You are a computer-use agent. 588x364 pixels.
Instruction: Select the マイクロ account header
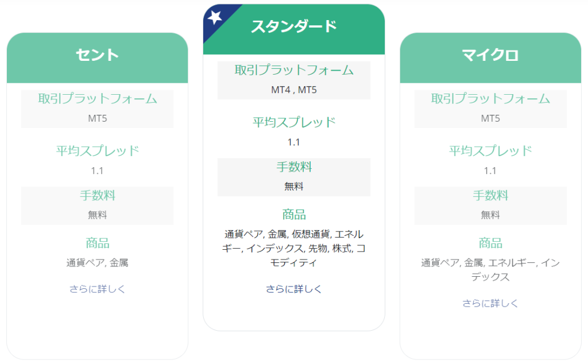click(490, 55)
